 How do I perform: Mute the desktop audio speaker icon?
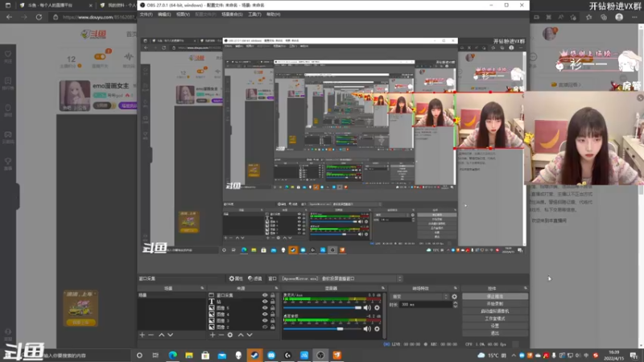click(367, 329)
